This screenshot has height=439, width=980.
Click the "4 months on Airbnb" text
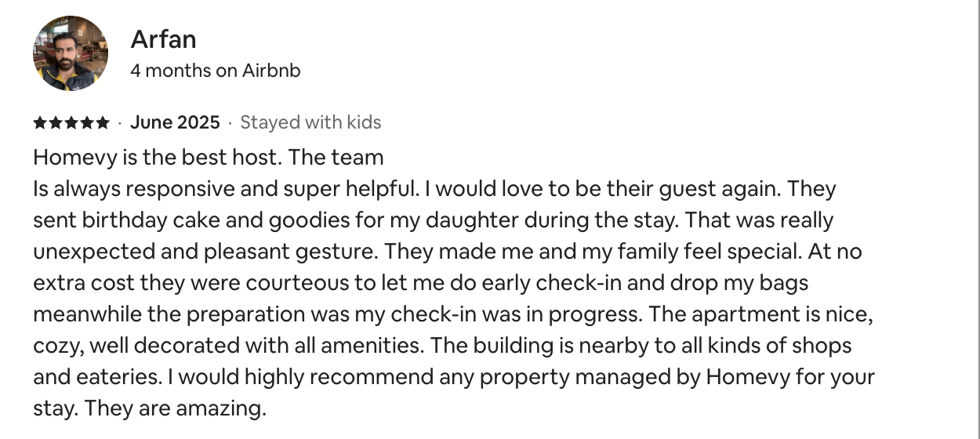click(216, 71)
